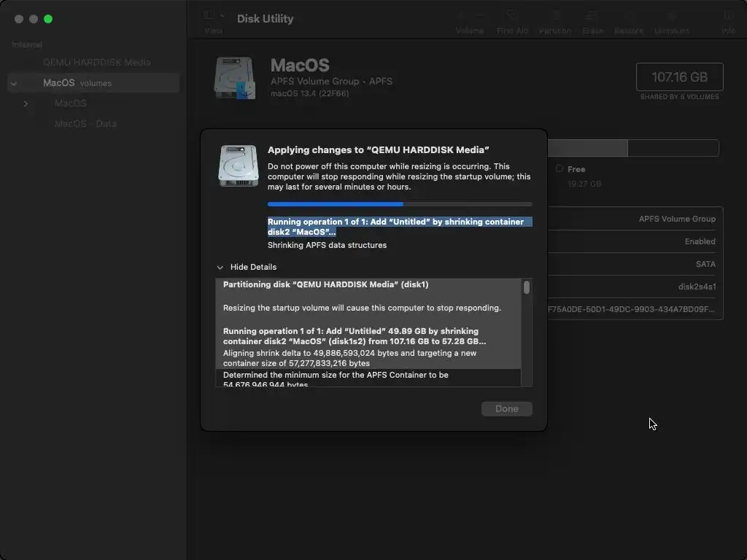Click the Unmount toolbar button

click(x=672, y=22)
